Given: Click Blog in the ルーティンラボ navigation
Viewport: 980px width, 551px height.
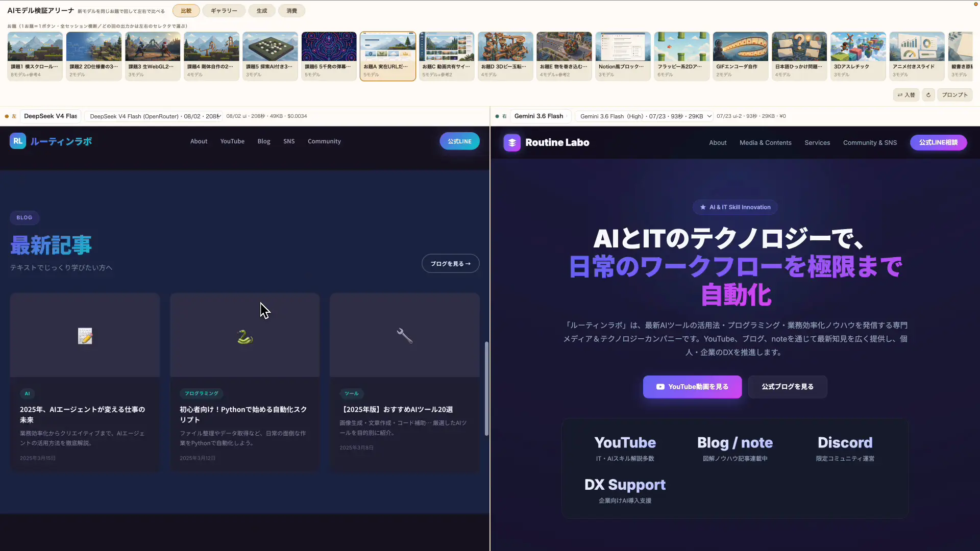Looking at the screenshot, I should pyautogui.click(x=264, y=141).
